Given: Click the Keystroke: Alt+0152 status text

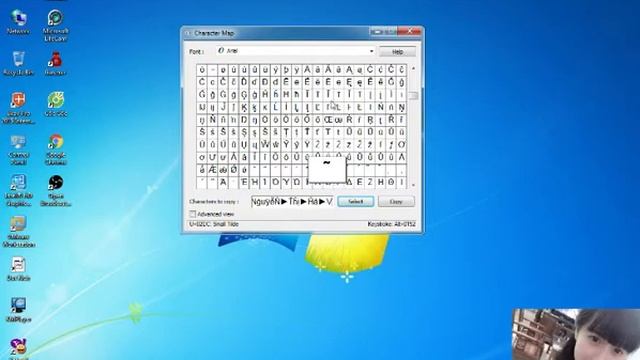Looking at the screenshot, I should 391,224.
